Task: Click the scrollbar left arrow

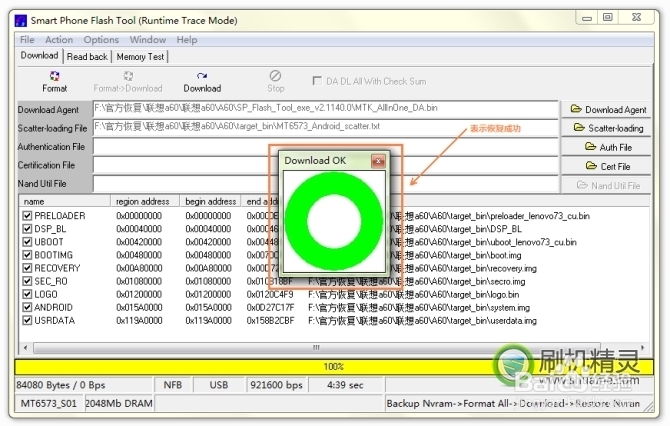Action: (x=26, y=347)
